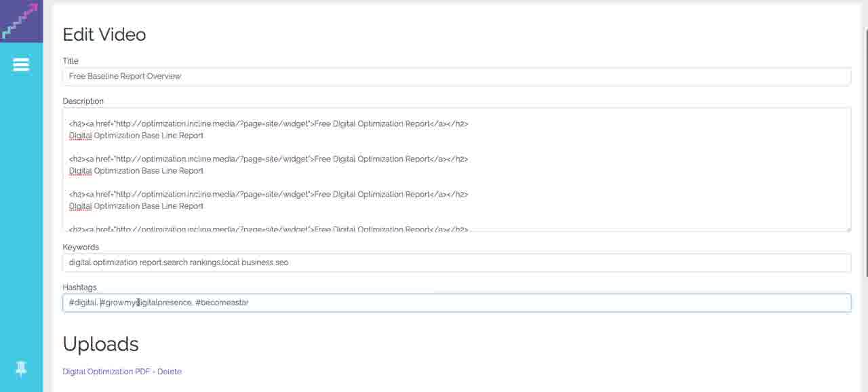Focus the Keywords input field
The width and height of the screenshot is (868, 392).
point(456,262)
